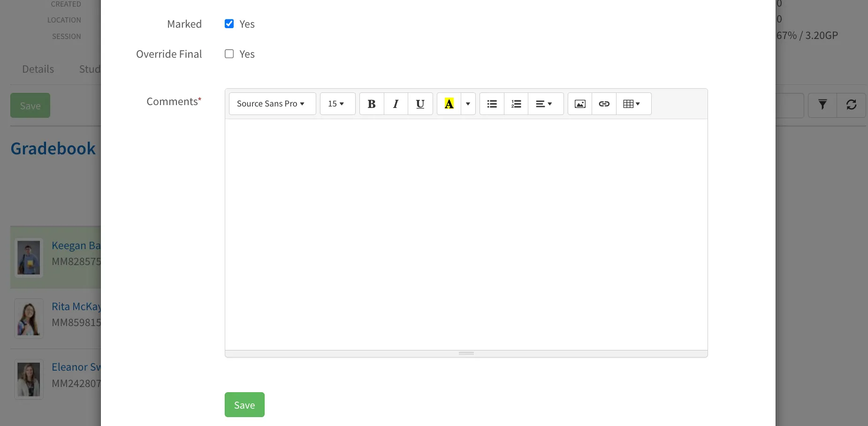The image size is (868, 426).
Task: Uncheck the Marked Yes checkbox
Action: click(229, 24)
